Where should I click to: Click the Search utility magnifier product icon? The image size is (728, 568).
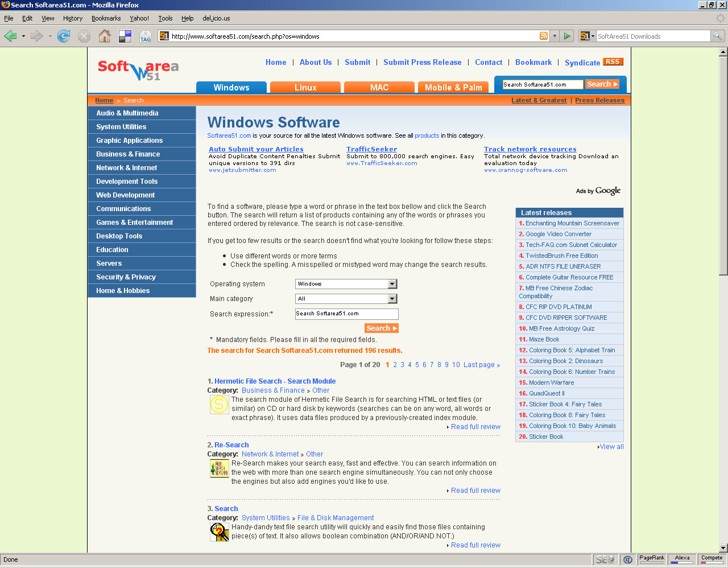click(219, 532)
